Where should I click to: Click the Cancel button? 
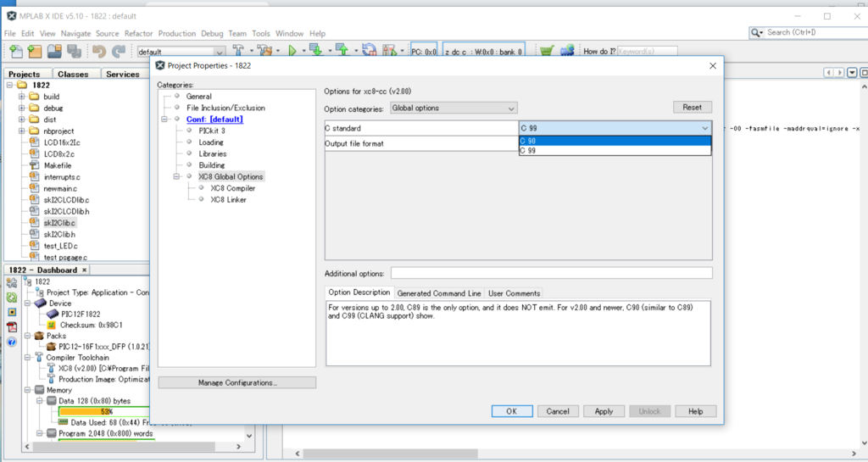tap(558, 411)
